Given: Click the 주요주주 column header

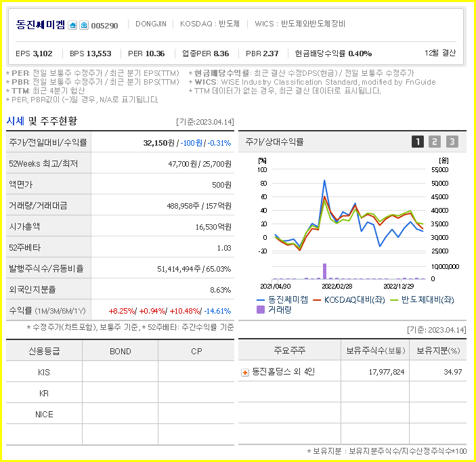Looking at the screenshot, I should click(289, 350).
